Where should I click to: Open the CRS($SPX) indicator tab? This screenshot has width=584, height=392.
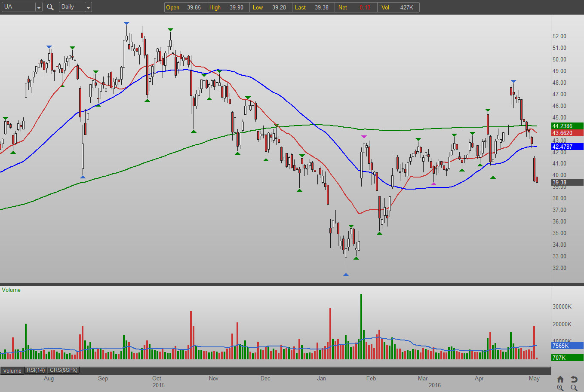64,370
